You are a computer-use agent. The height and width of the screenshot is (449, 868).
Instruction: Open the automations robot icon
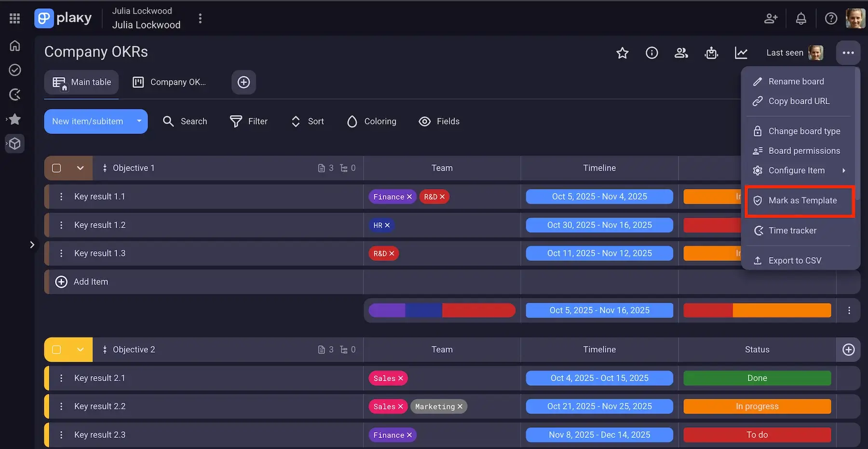point(711,53)
